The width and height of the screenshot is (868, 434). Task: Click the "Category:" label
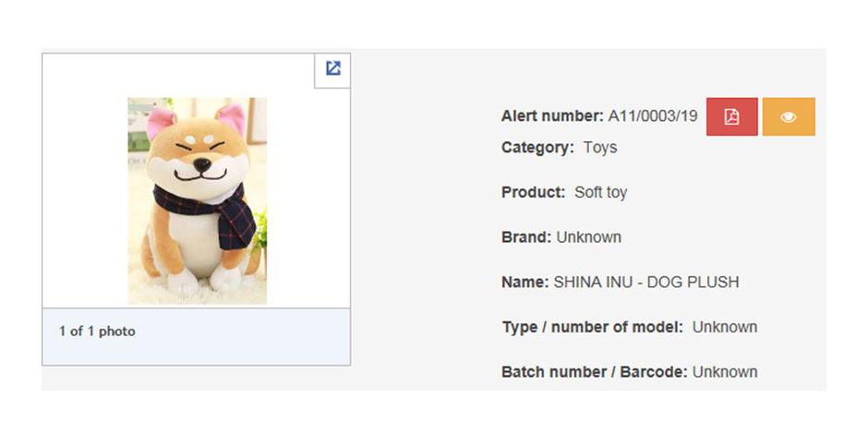coord(537,147)
